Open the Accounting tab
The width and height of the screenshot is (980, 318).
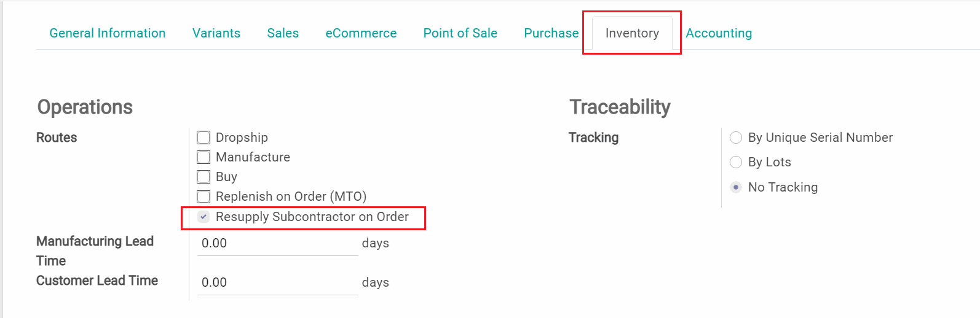coord(719,33)
